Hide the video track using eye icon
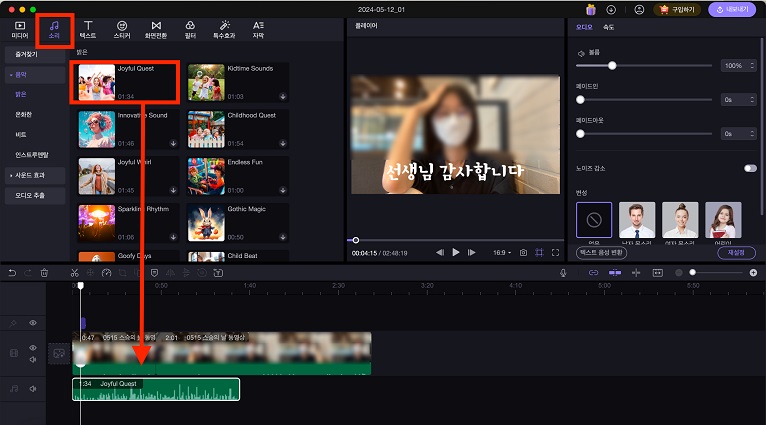This screenshot has width=766, height=425. (x=32, y=348)
